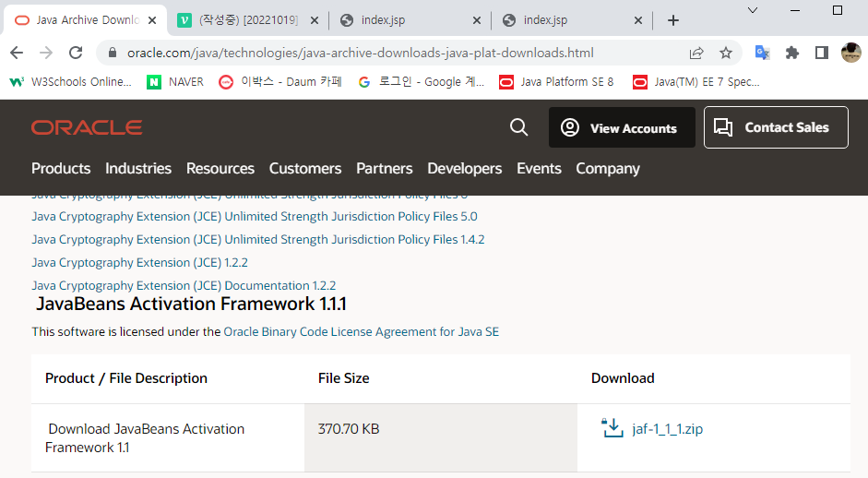Viewport: 868px width, 478px height.
Task: Open the Products menu
Action: point(61,168)
